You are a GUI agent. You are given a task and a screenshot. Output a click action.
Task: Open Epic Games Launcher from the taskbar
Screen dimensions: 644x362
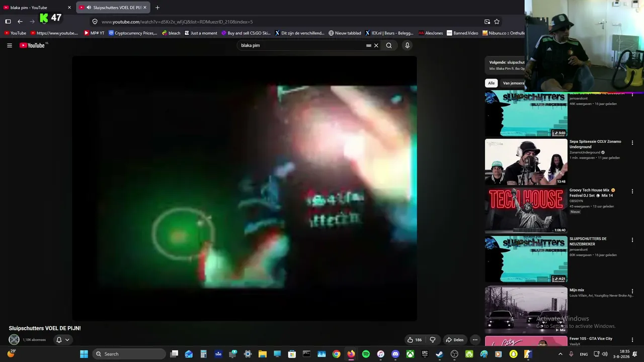tap(425, 354)
